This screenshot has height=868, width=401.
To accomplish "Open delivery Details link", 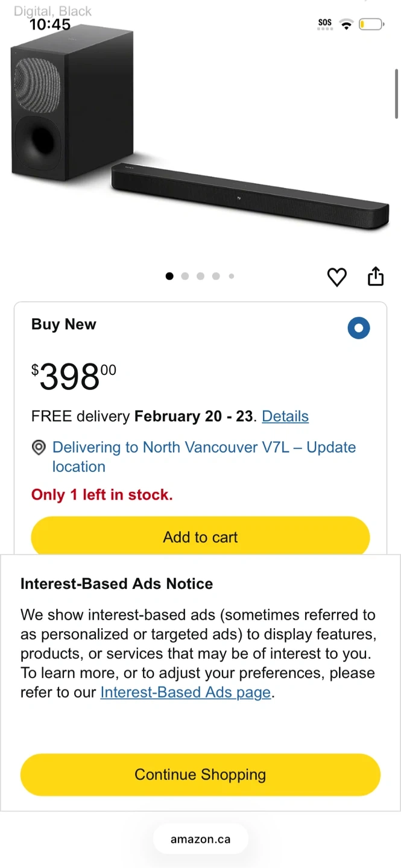I will pyautogui.click(x=285, y=417).
